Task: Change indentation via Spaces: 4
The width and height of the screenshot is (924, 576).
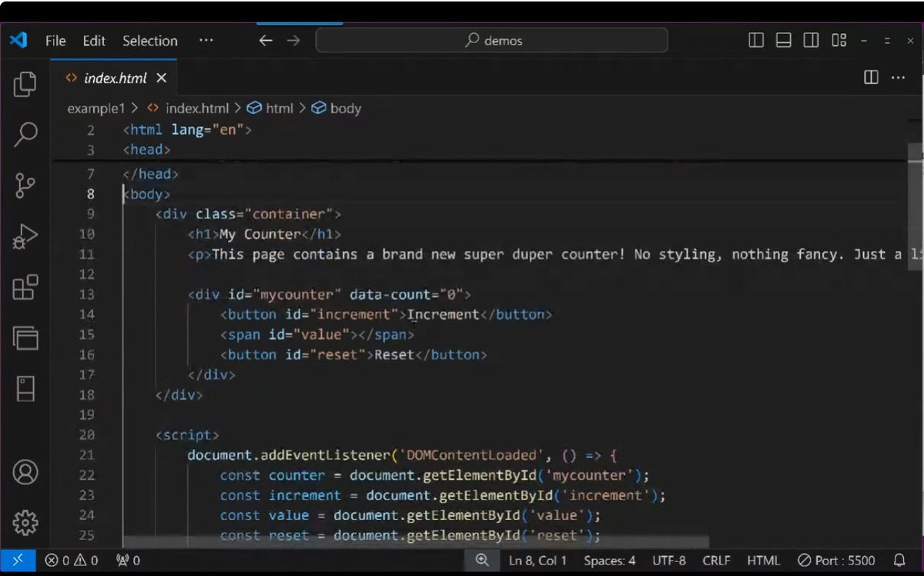Action: click(610, 561)
